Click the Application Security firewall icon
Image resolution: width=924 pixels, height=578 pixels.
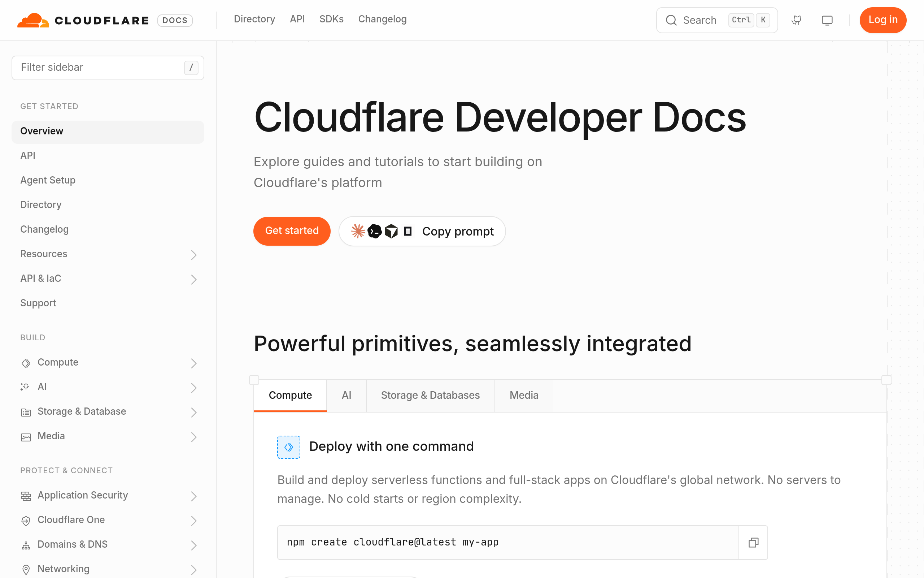(x=26, y=496)
